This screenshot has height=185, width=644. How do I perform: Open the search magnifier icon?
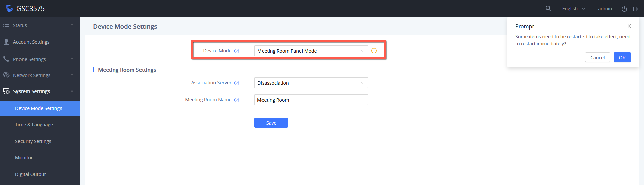click(x=548, y=8)
